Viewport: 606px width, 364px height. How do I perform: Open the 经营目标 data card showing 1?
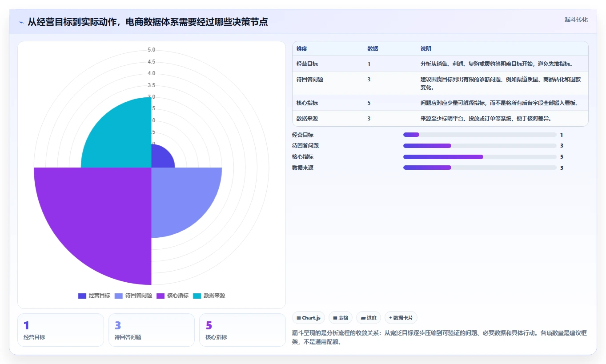point(60,330)
